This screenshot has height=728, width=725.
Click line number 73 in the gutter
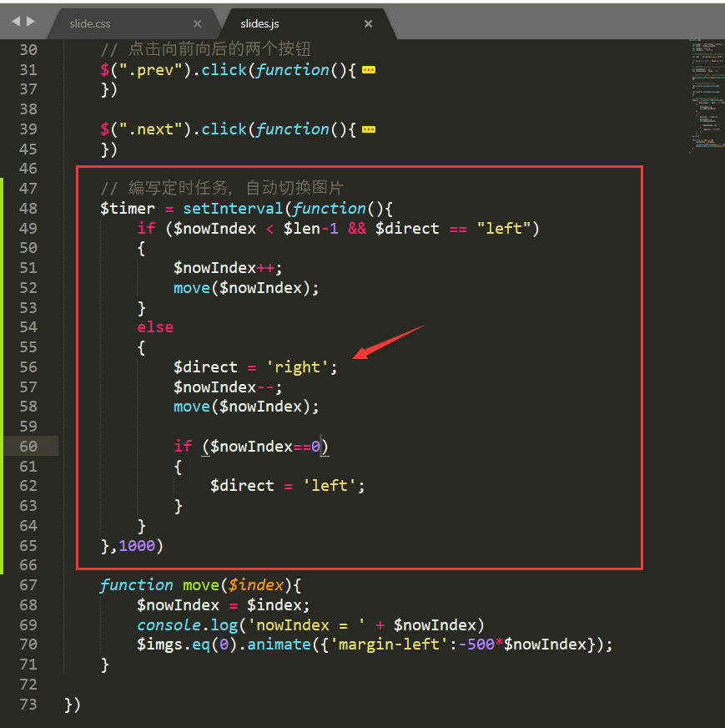pyautogui.click(x=28, y=705)
